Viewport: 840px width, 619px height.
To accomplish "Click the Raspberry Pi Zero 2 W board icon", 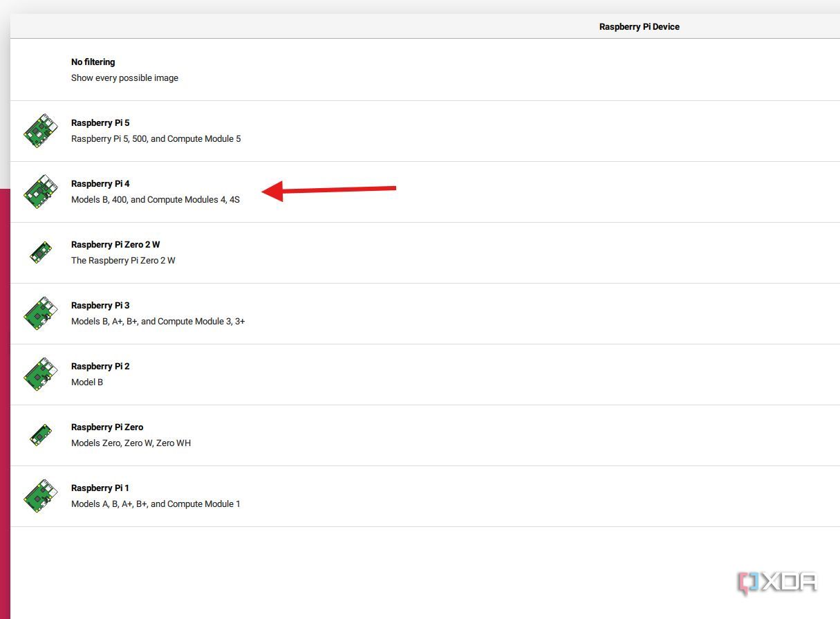I will [41, 252].
